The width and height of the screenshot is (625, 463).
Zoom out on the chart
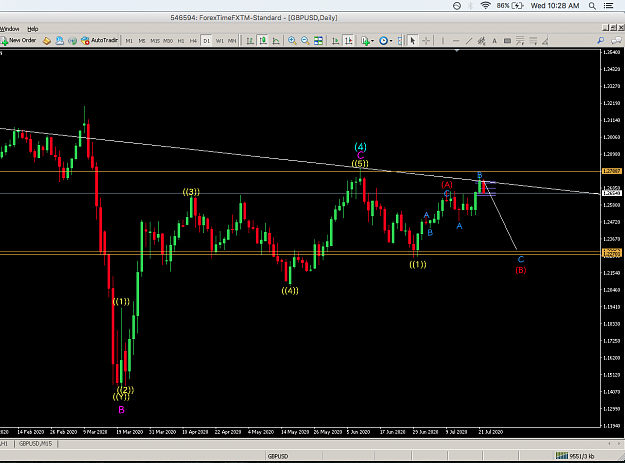(305, 41)
